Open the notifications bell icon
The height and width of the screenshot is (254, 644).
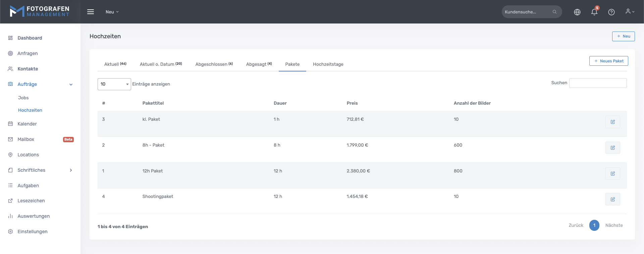(594, 12)
